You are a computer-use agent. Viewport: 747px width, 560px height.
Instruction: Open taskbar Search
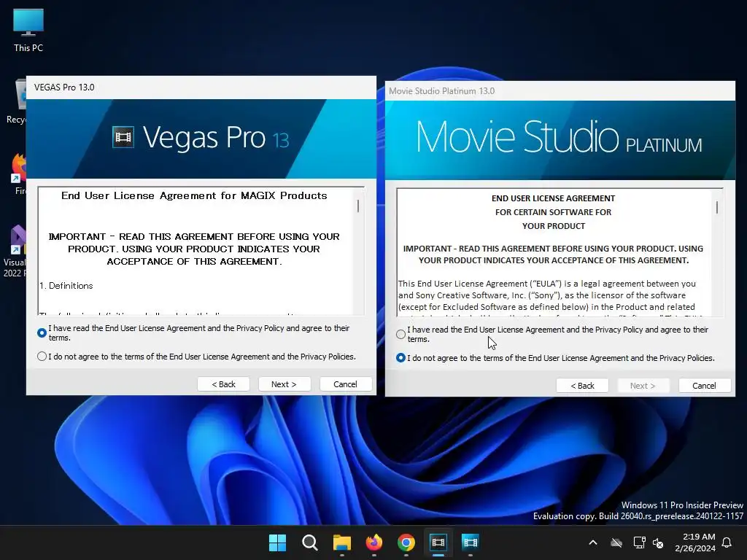click(x=309, y=542)
